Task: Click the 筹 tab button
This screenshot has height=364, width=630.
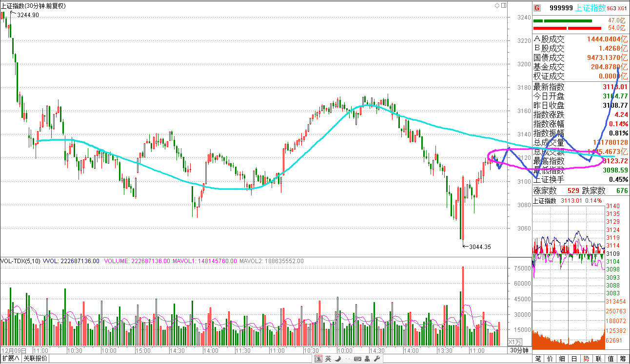Action: 623,359
